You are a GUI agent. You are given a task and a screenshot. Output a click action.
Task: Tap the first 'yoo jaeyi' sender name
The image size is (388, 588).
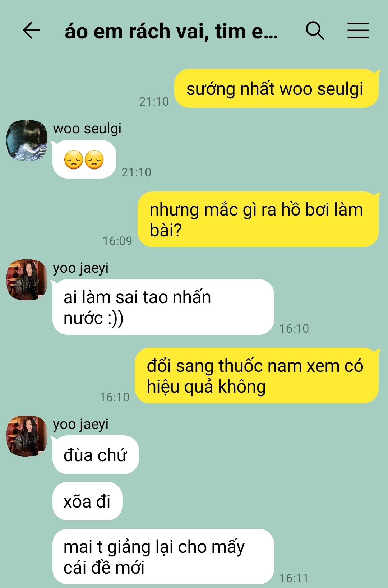(x=81, y=268)
